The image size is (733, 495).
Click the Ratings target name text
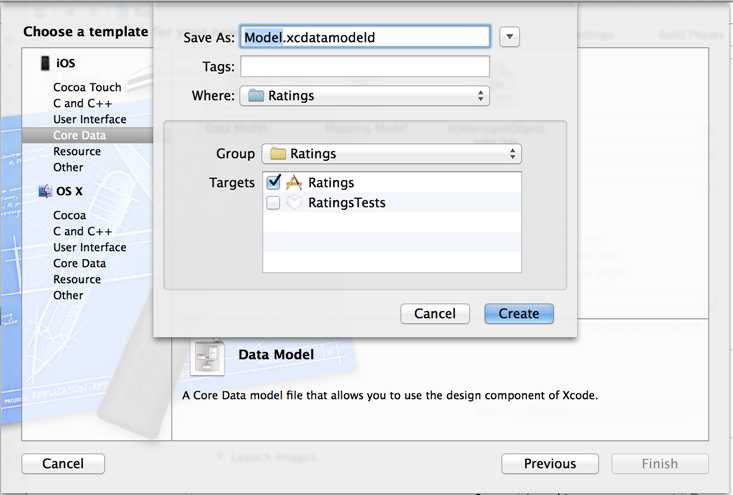331,183
